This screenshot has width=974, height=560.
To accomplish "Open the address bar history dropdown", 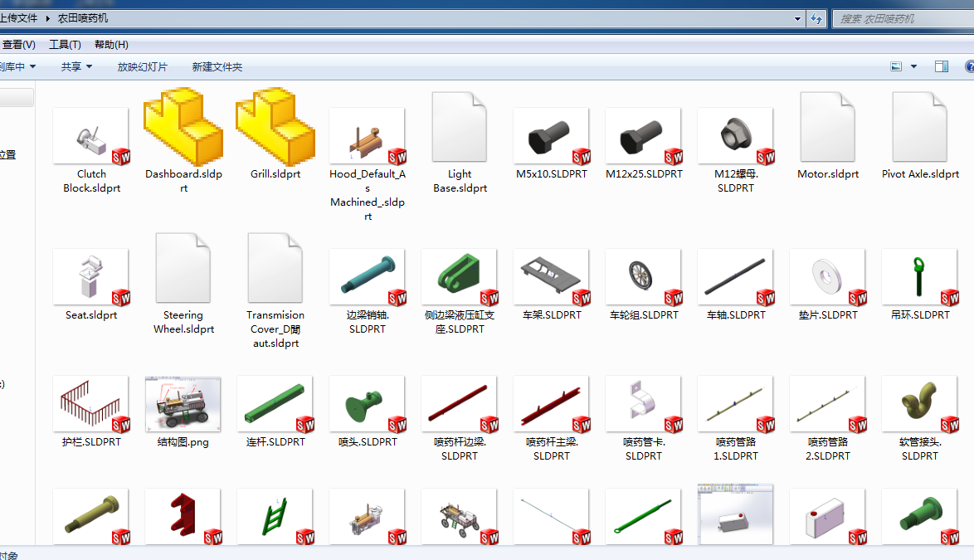I will click(x=797, y=18).
